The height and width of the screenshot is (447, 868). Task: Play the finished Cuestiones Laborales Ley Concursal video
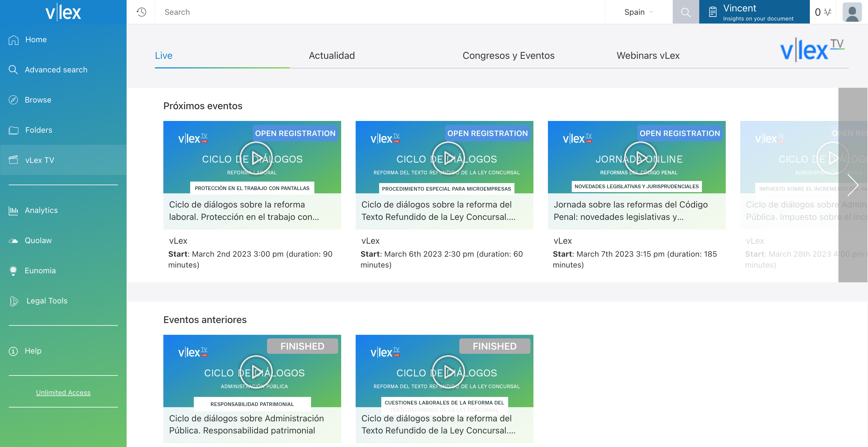tap(448, 372)
